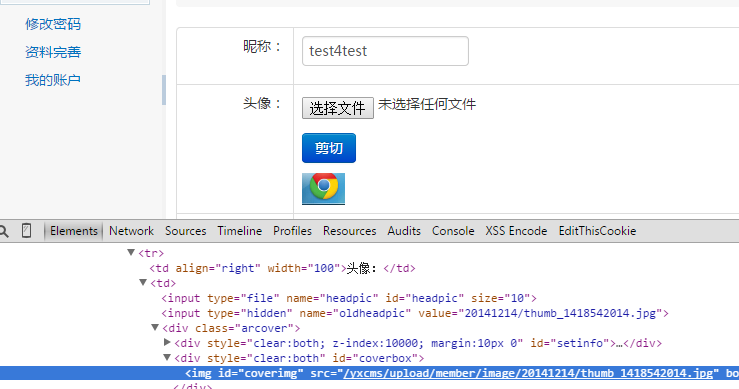Collapse the <td> node arrow
The height and width of the screenshot is (389, 739).
click(143, 282)
